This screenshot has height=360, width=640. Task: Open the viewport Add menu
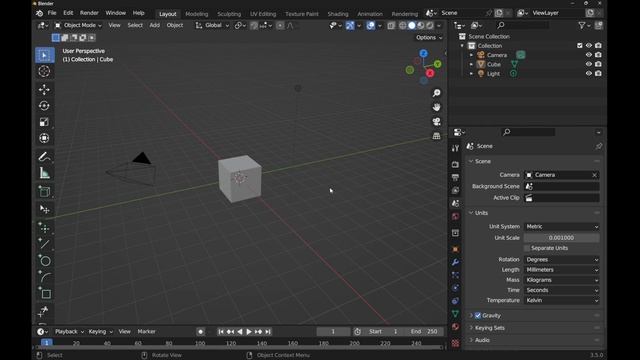pyautogui.click(x=155, y=25)
